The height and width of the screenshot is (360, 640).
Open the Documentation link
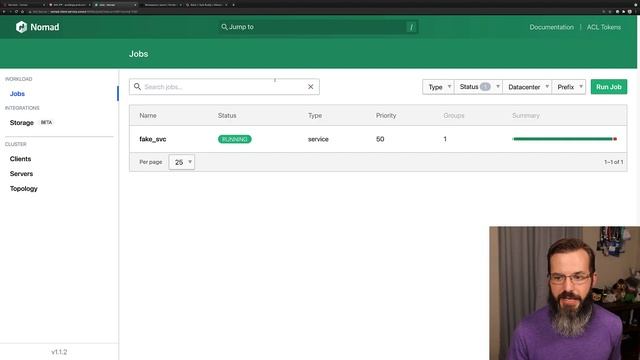coord(551,27)
